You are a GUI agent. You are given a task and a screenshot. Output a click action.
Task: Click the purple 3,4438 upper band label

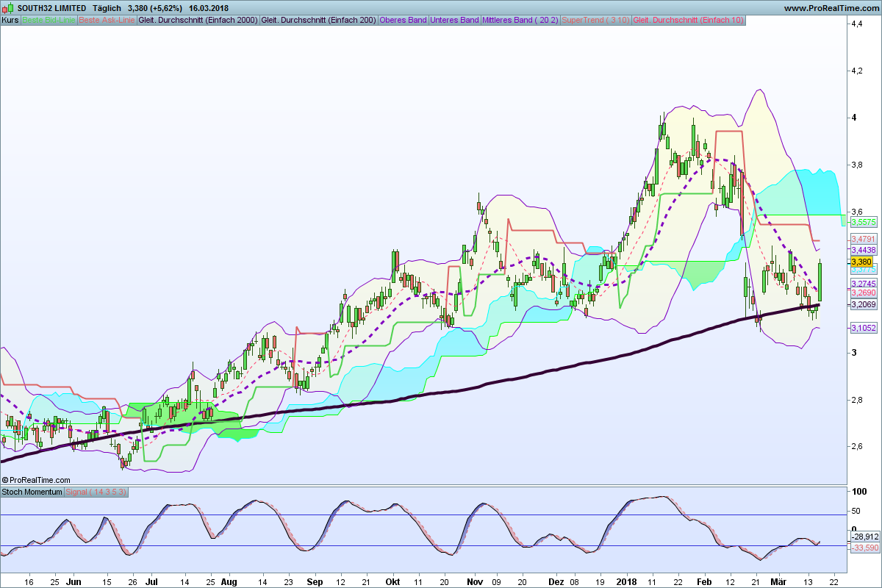coord(863,250)
